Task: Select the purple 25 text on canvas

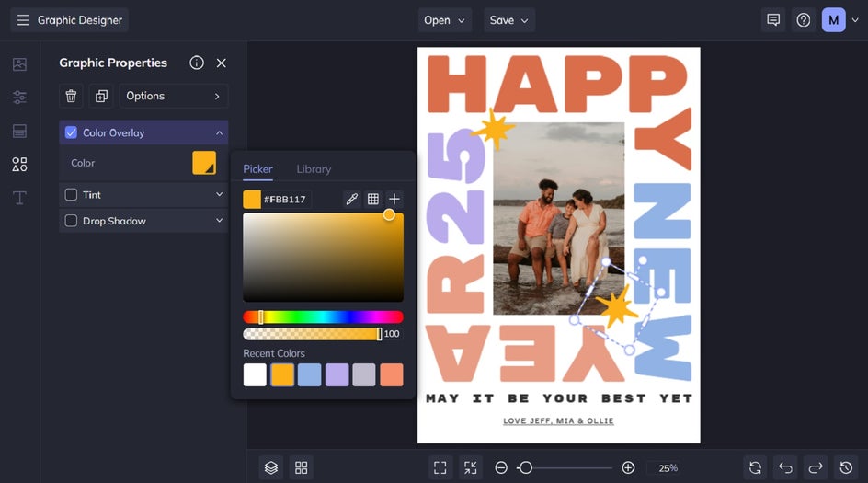Action: coord(456,187)
